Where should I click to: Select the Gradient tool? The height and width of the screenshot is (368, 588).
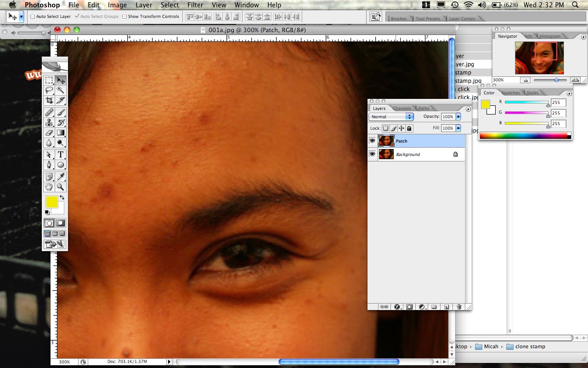pos(60,132)
